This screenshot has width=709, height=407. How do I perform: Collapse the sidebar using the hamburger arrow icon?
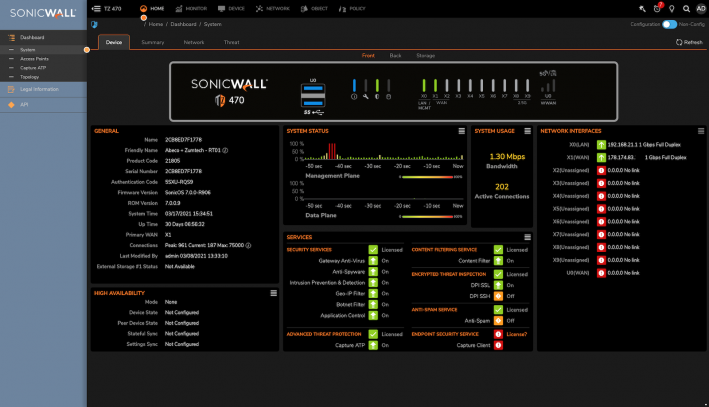96,9
